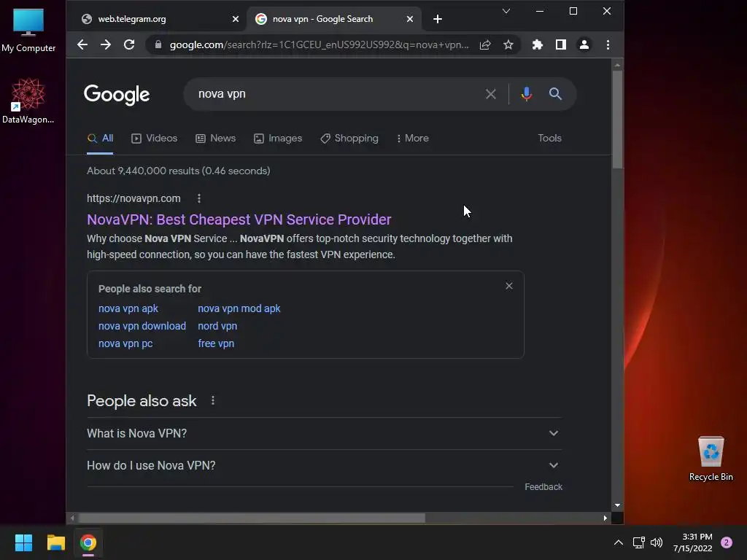Go back using browser back arrow
The image size is (747, 560).
(x=82, y=44)
